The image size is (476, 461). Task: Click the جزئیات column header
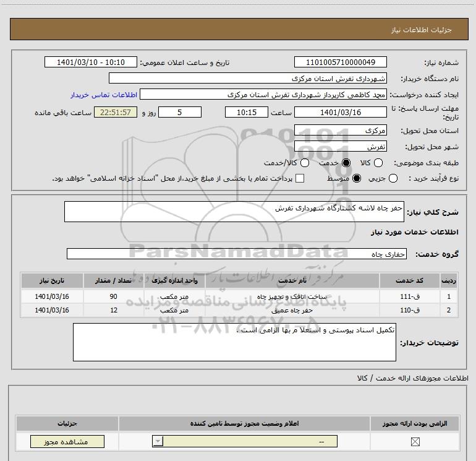click(x=67, y=423)
